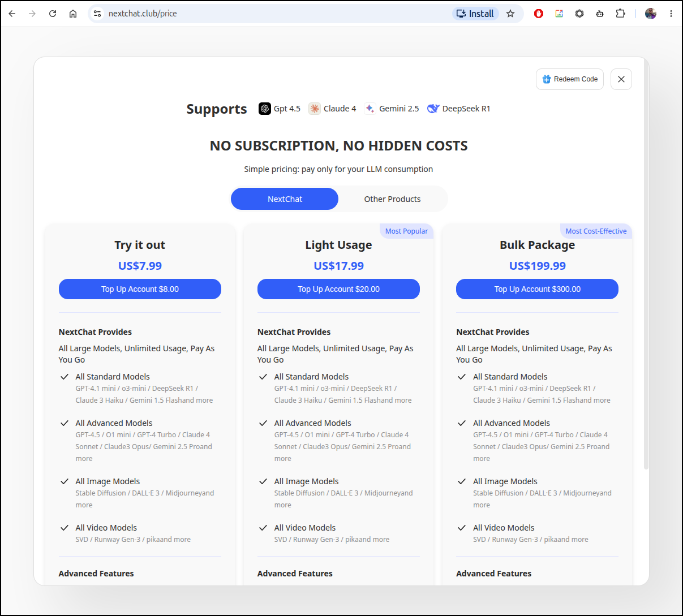Viewport: 683px width, 616px height.
Task: Switch to the Other Products tab
Action: click(x=392, y=199)
